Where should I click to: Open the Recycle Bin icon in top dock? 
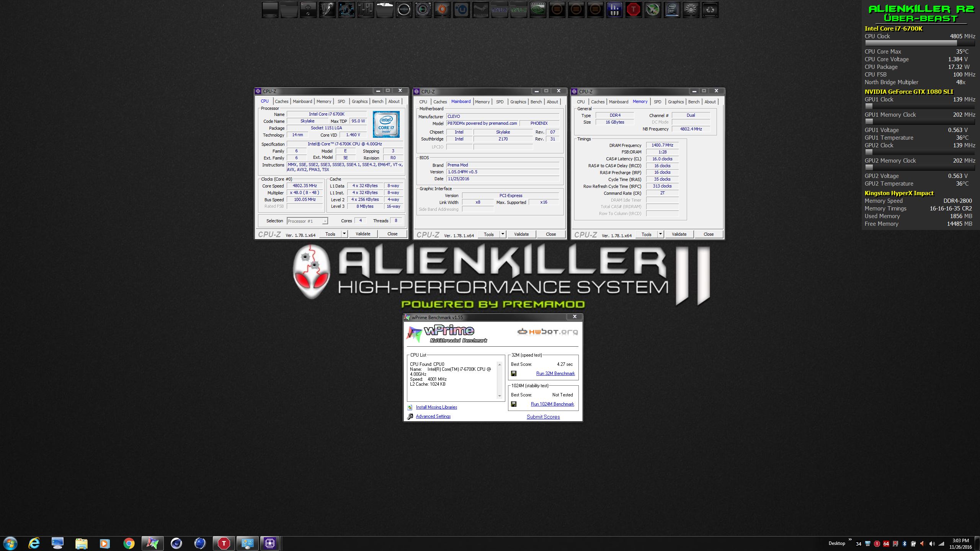coord(710,10)
